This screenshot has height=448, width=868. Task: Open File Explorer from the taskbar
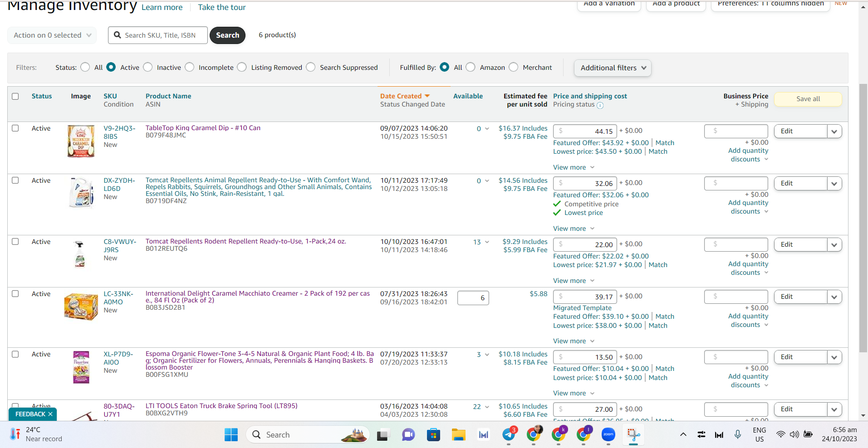(459, 435)
